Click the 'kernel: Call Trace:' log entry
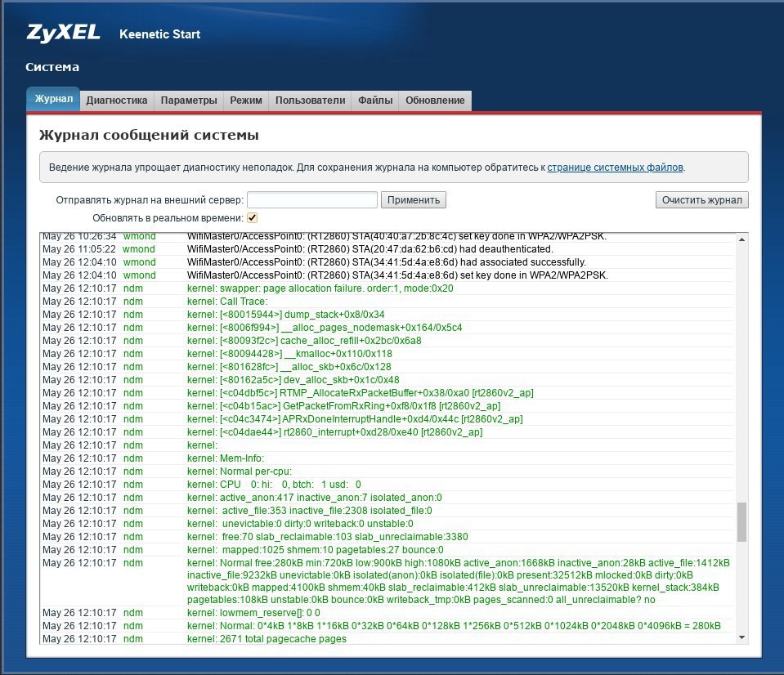The width and height of the screenshot is (784, 675). pos(388,302)
